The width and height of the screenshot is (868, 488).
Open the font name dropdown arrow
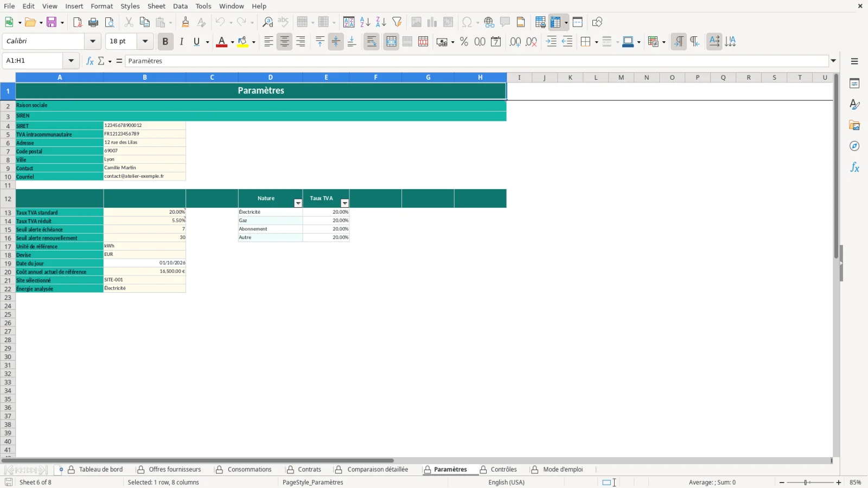point(93,41)
